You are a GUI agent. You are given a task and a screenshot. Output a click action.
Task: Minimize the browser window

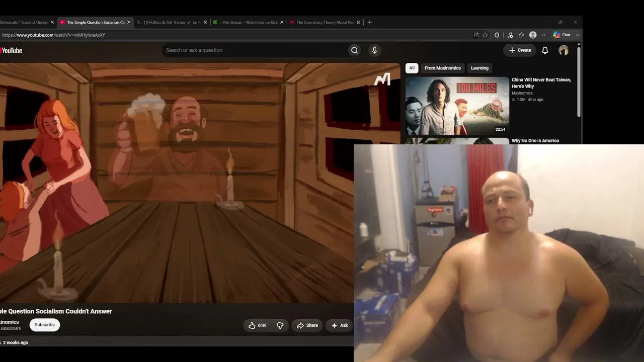(x=545, y=22)
